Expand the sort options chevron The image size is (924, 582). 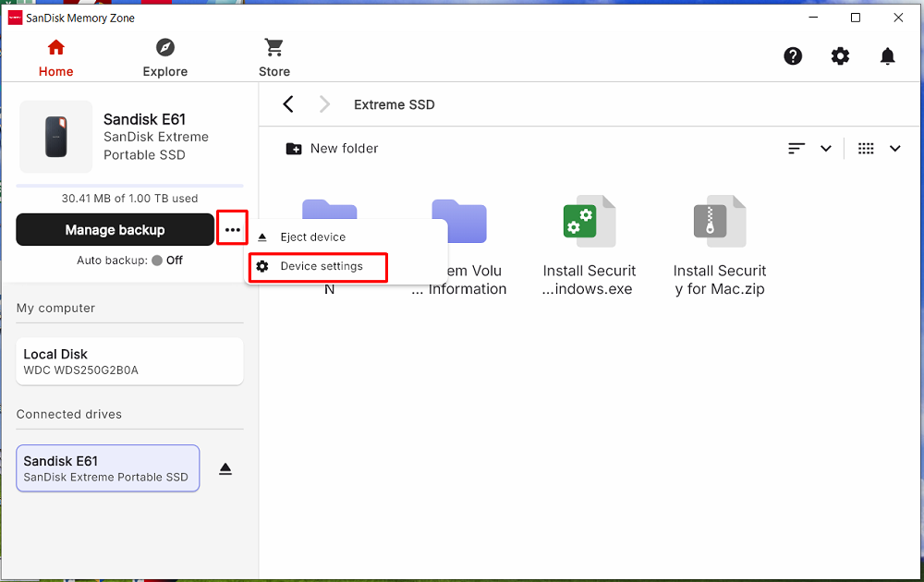[825, 149]
